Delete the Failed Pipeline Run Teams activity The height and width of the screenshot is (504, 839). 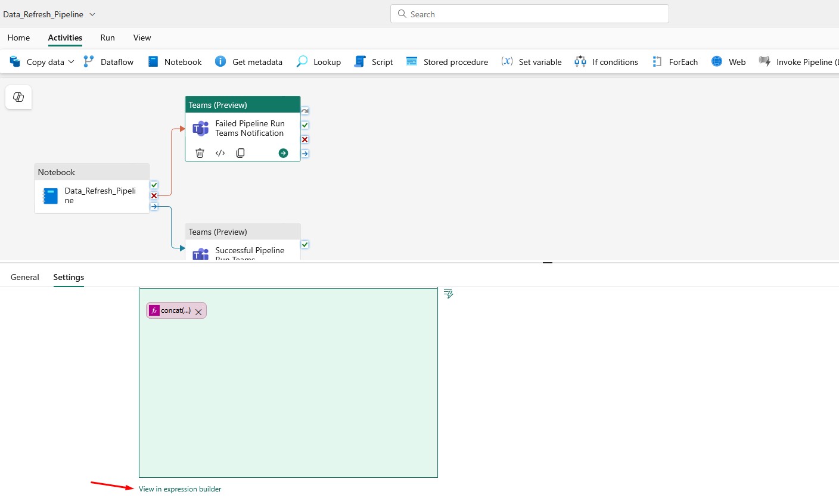(200, 153)
